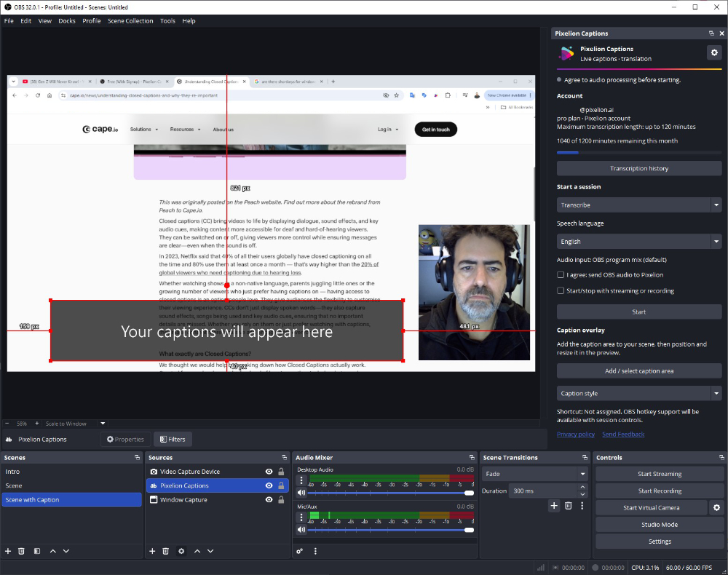Unlock Video Capture Device source
Image resolution: width=728 pixels, height=575 pixels.
pos(281,472)
